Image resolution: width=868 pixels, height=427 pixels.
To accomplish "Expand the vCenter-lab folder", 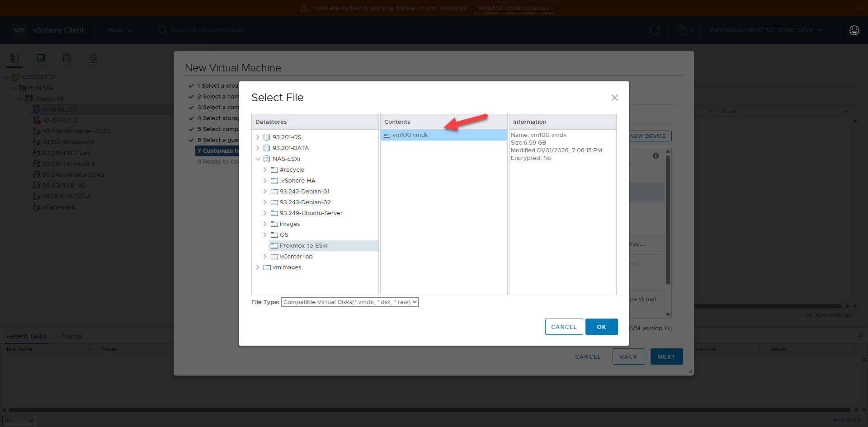I will tap(265, 257).
